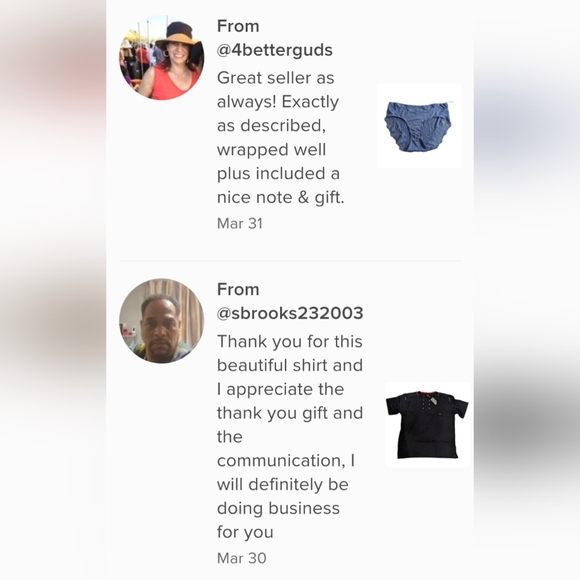Select the Mar 30 review date

(242, 558)
